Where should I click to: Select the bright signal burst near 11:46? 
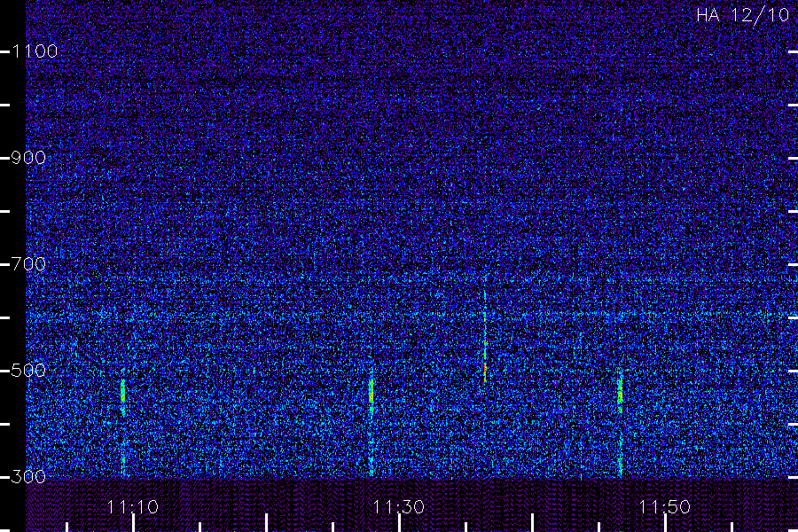point(620,391)
